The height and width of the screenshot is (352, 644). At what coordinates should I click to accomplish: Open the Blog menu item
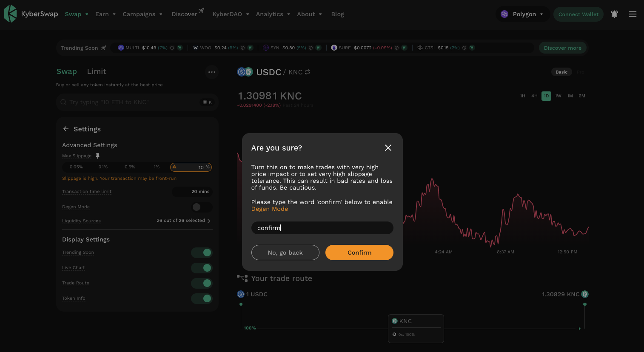pos(337,14)
